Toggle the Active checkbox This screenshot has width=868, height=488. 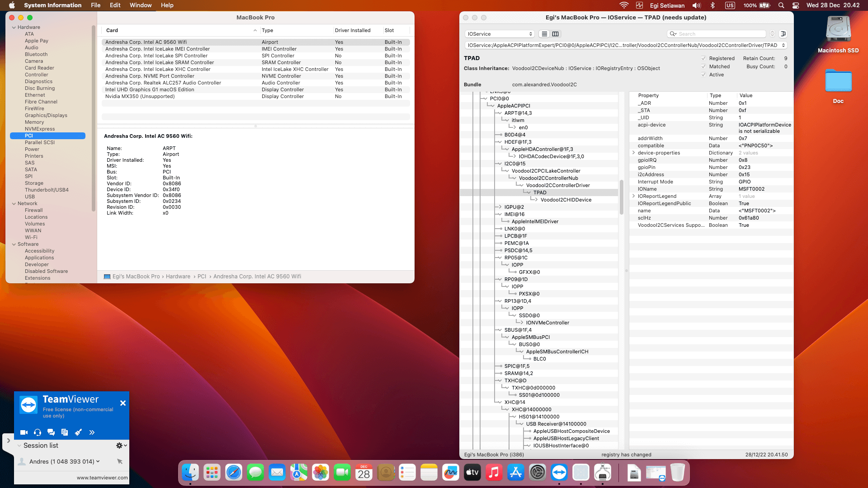tap(703, 75)
